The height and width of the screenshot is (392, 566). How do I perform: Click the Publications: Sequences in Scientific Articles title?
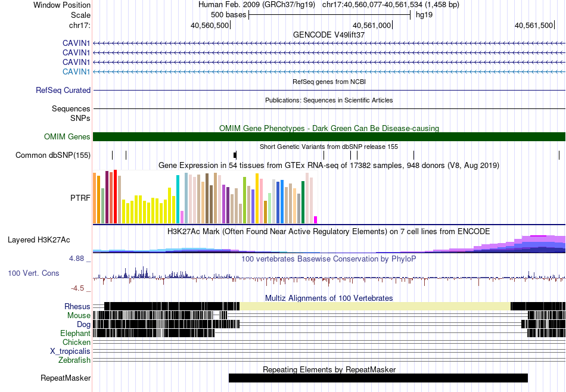point(329,100)
